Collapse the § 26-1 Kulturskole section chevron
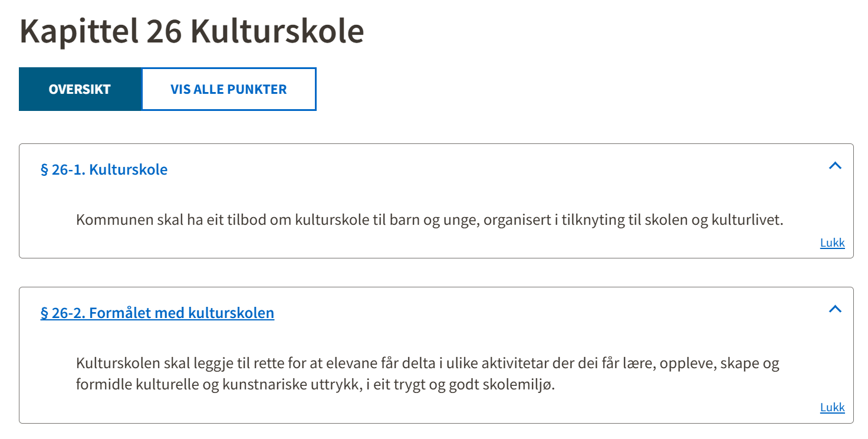The width and height of the screenshot is (868, 439). point(834,166)
